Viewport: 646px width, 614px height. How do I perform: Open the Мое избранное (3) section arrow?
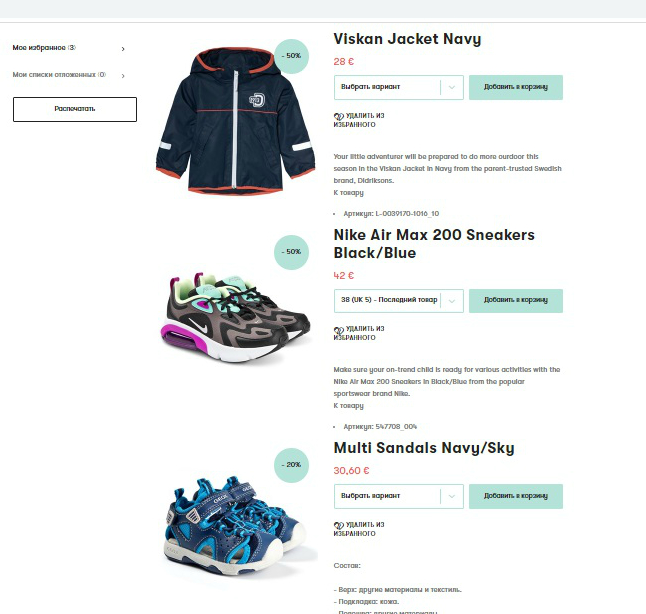point(123,49)
